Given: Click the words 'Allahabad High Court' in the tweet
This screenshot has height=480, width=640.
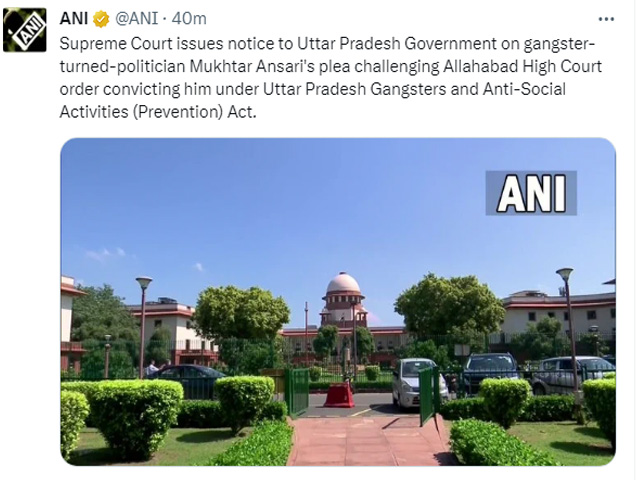Looking at the screenshot, I should (x=523, y=67).
